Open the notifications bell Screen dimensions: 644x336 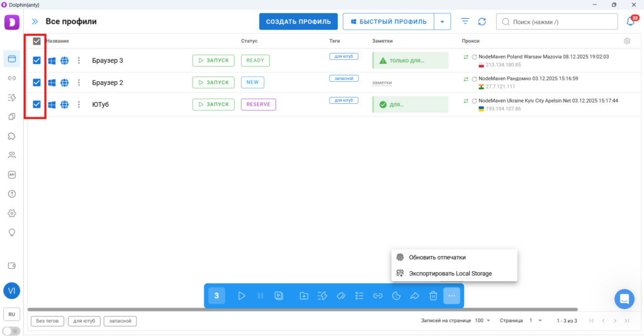(x=630, y=21)
